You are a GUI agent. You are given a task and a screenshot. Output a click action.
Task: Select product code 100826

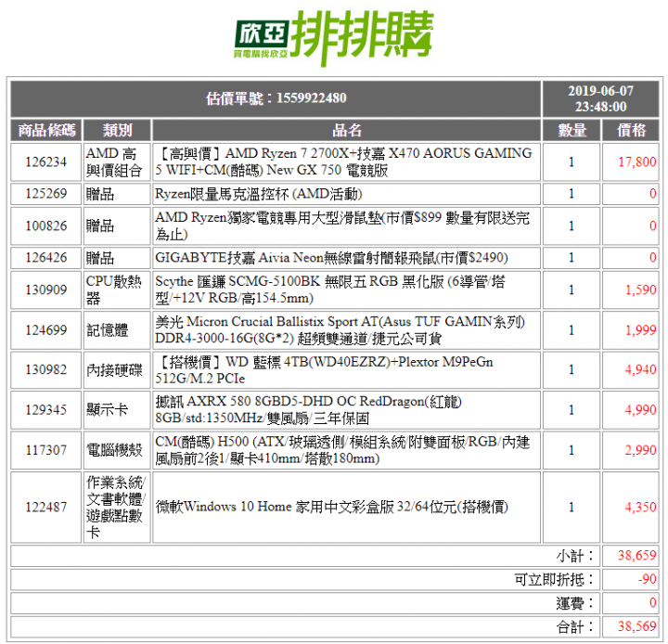tap(46, 225)
